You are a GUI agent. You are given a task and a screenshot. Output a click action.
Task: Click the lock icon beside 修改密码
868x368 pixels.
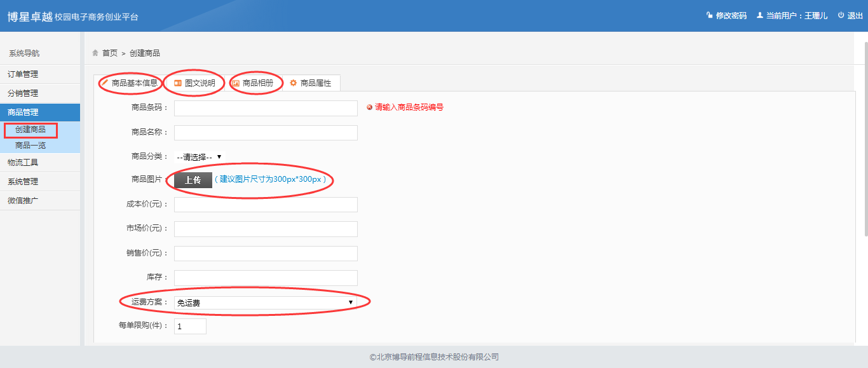click(709, 15)
